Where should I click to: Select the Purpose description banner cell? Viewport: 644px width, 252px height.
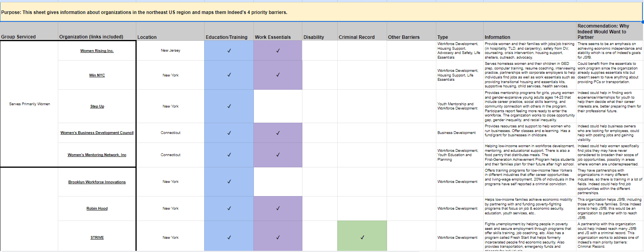[321, 12]
